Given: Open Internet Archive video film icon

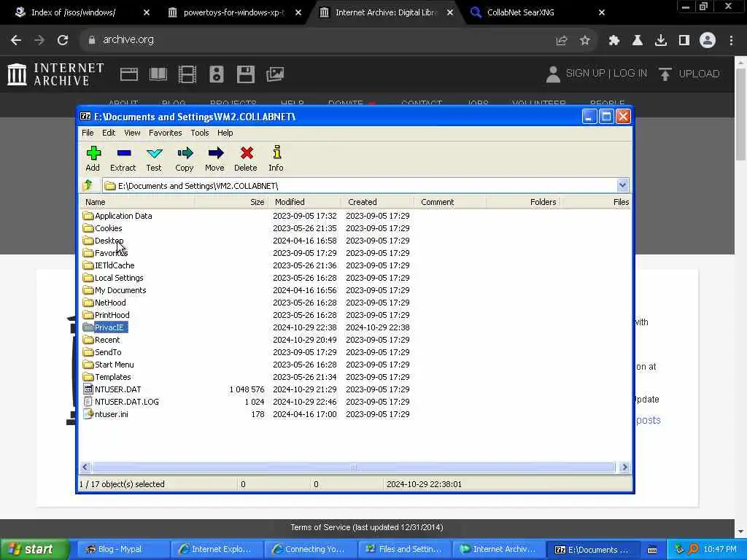Looking at the screenshot, I should tap(187, 74).
